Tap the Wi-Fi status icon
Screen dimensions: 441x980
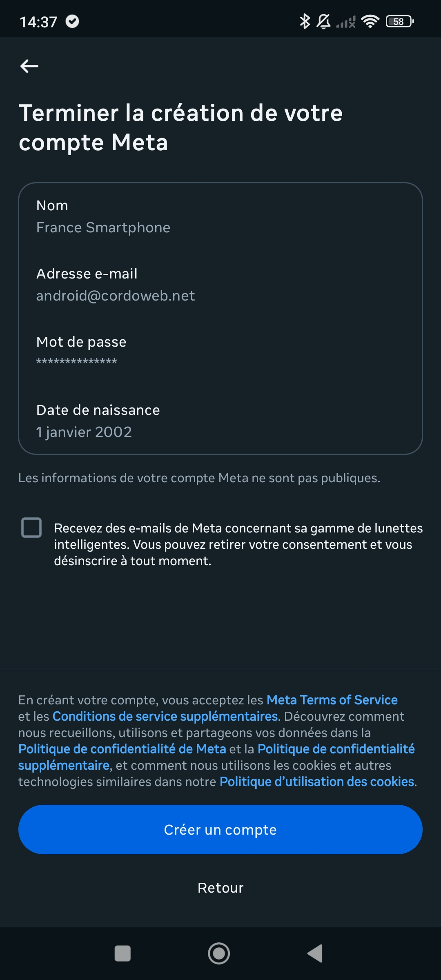point(370,21)
